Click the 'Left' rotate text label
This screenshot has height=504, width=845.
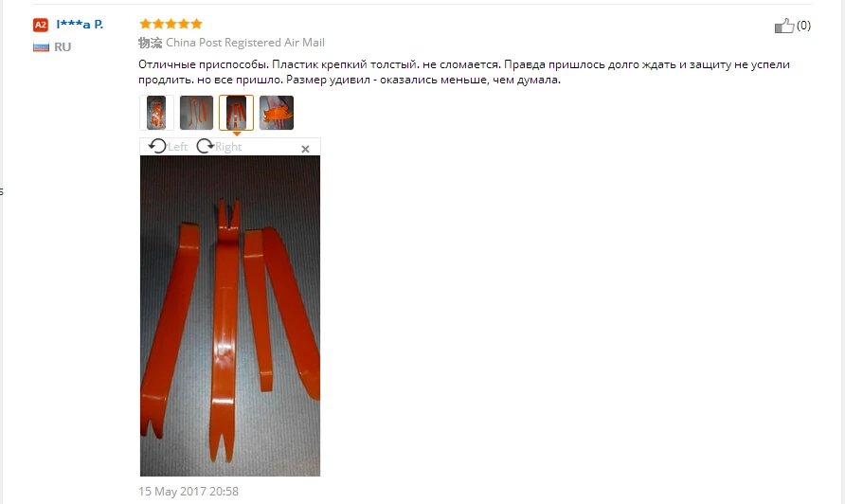(x=177, y=147)
